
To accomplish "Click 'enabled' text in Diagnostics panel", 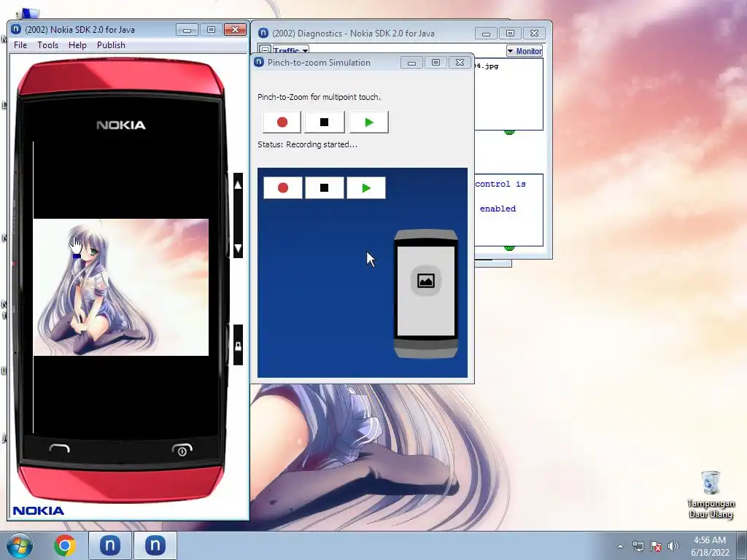I will [x=498, y=209].
